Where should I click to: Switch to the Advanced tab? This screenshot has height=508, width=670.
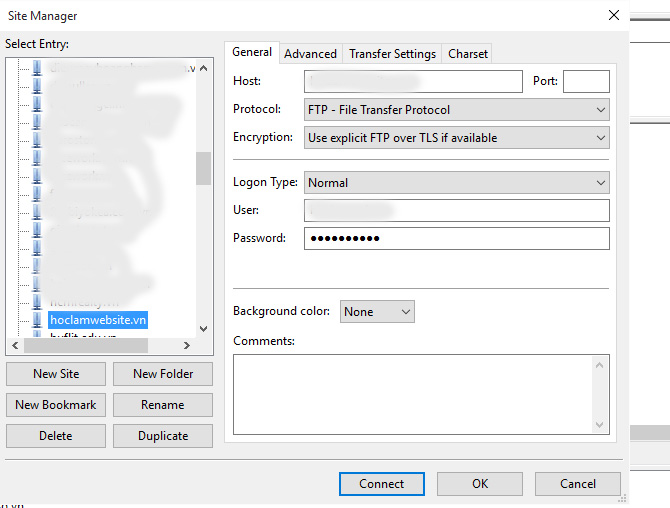pos(310,54)
